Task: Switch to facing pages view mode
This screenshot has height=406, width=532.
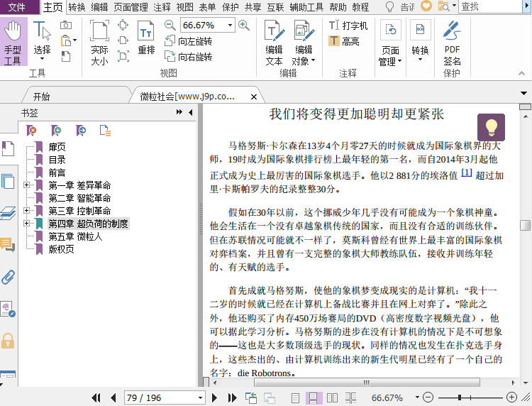Action: click(x=332, y=397)
